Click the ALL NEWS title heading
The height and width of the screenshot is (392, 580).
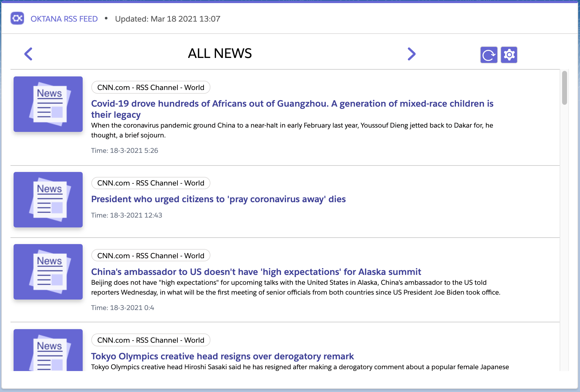tap(220, 53)
